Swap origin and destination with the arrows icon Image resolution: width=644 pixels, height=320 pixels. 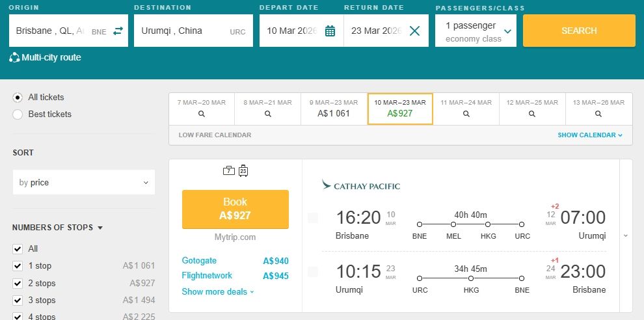click(118, 31)
